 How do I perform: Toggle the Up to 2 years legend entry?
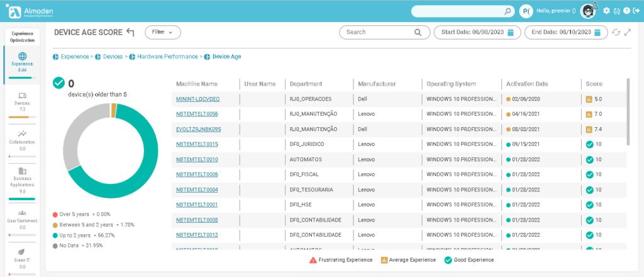pyautogui.click(x=87, y=235)
